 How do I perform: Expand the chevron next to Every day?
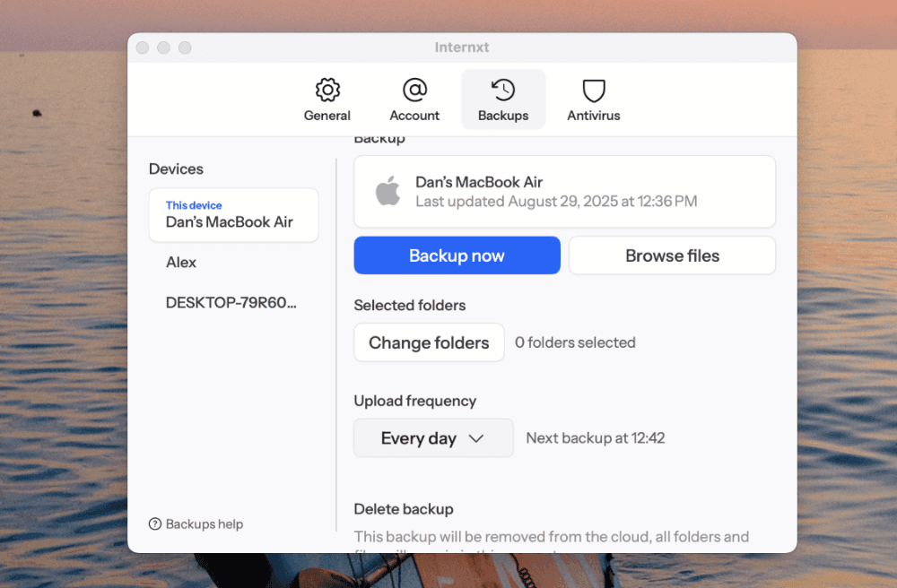[x=476, y=438]
